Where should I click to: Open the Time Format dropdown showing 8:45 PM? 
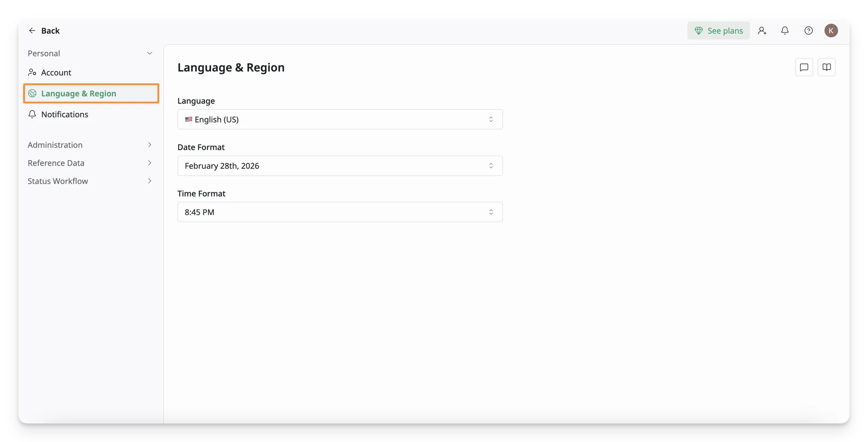point(340,212)
